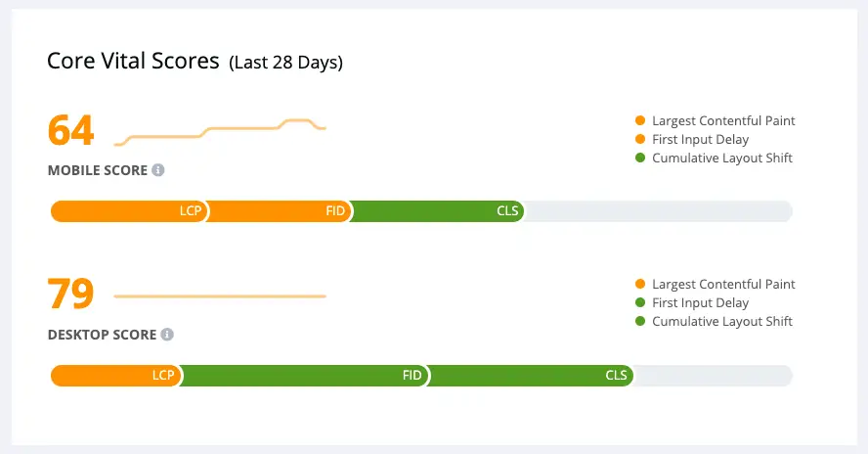Select the mobile LCP orange bar segment
The image size is (868, 454).
coord(129,211)
